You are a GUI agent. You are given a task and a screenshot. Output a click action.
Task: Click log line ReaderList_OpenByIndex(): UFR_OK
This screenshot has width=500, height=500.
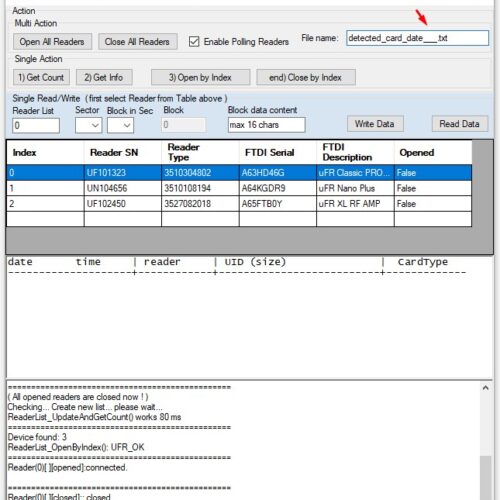coord(76,447)
